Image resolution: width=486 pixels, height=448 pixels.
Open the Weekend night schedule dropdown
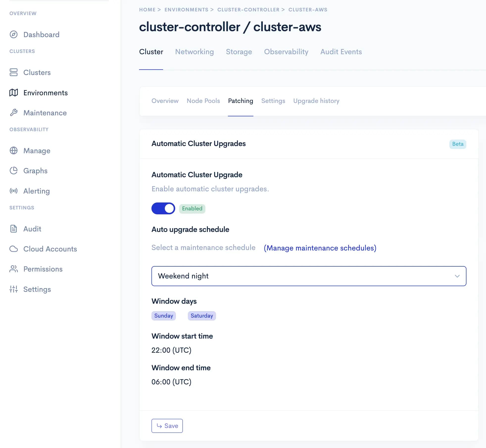coord(308,276)
